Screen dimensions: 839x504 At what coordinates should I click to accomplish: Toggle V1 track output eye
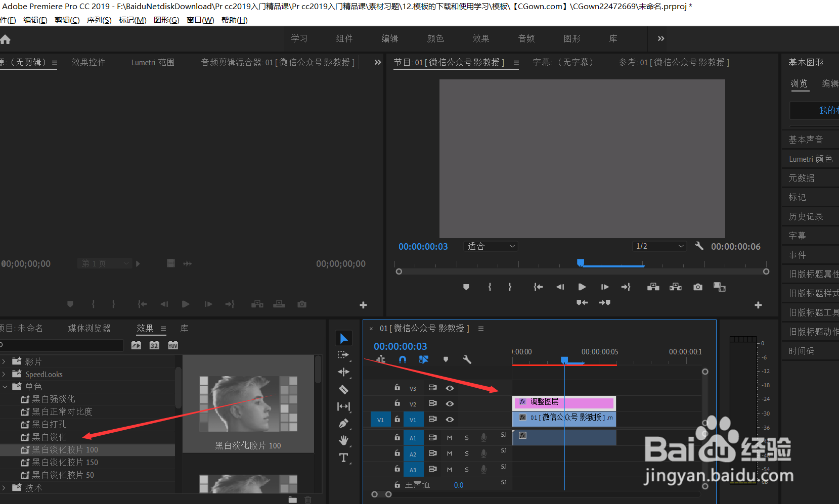point(450,420)
